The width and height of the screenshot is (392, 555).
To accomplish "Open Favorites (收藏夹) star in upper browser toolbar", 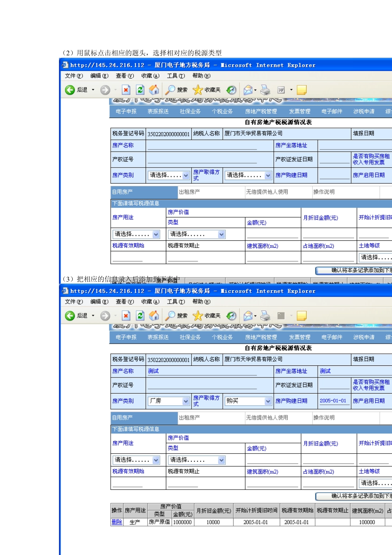I will tap(198, 90).
